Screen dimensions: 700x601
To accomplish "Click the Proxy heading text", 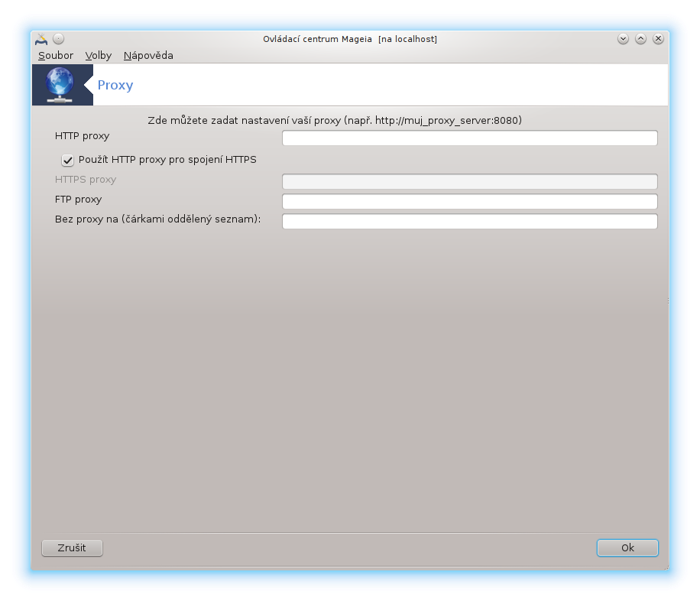I will (115, 85).
